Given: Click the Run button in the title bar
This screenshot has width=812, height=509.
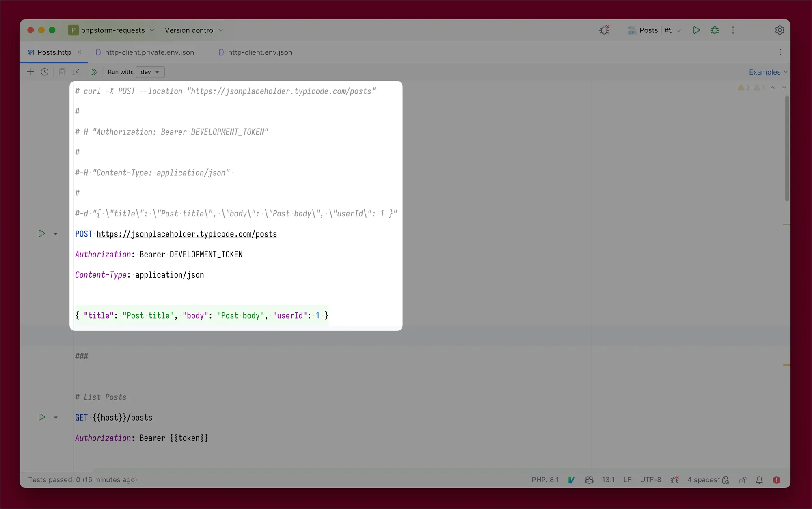Looking at the screenshot, I should click(696, 30).
